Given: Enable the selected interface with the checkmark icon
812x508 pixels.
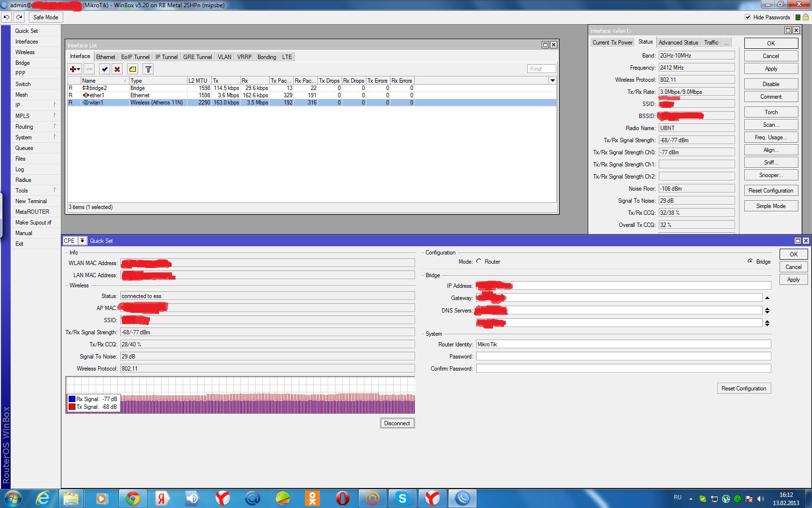Looking at the screenshot, I should coord(104,69).
